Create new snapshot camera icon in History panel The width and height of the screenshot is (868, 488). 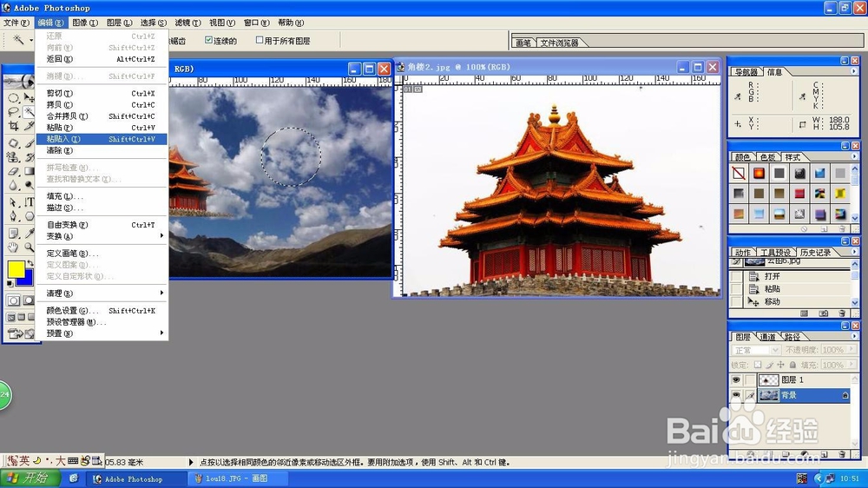pyautogui.click(x=824, y=313)
